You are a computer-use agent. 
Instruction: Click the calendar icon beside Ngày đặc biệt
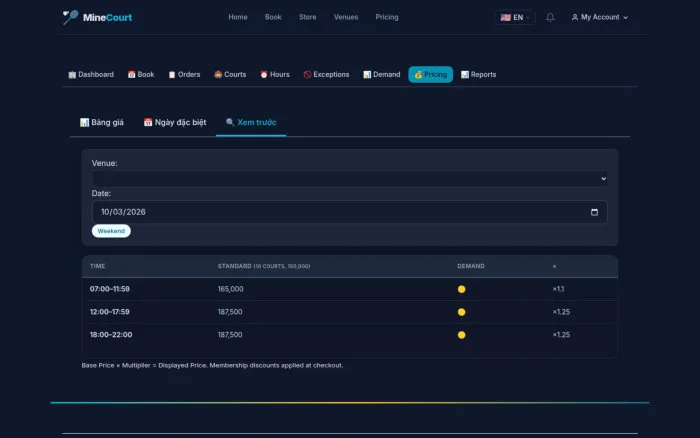pos(148,122)
